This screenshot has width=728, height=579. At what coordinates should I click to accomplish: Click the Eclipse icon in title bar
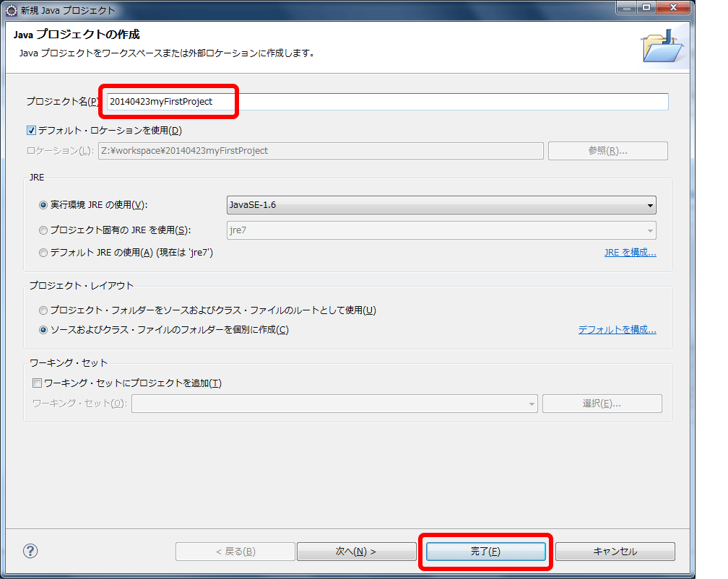[12, 10]
